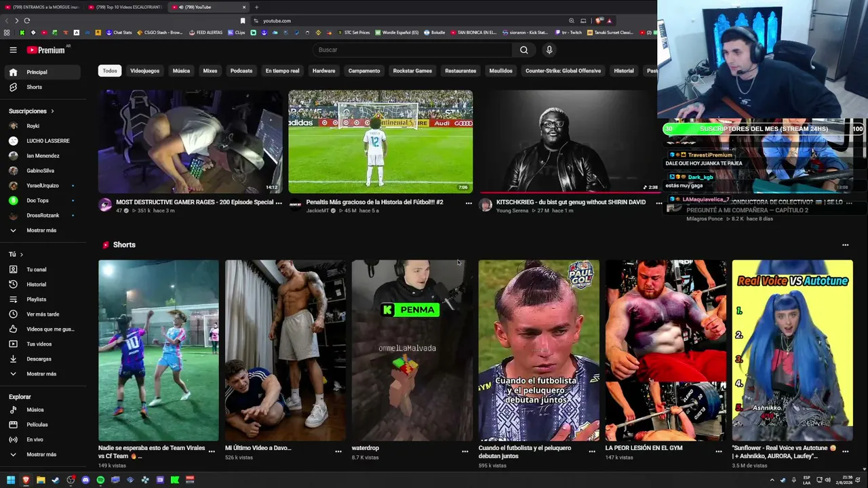Image resolution: width=868 pixels, height=488 pixels.
Task: Open Discord from the Windows taskbar
Action: [85, 480]
